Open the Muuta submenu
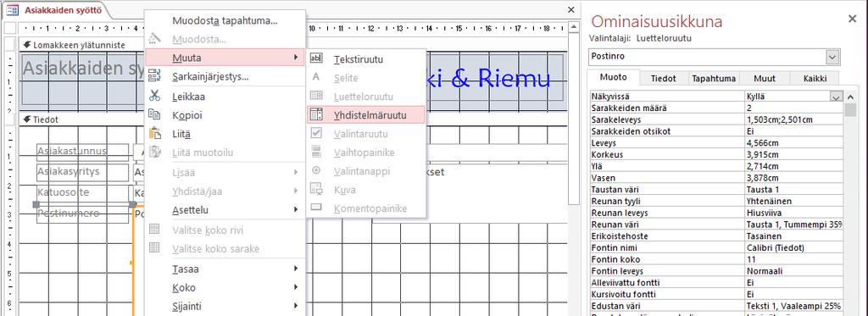The image size is (868, 316). [225, 58]
